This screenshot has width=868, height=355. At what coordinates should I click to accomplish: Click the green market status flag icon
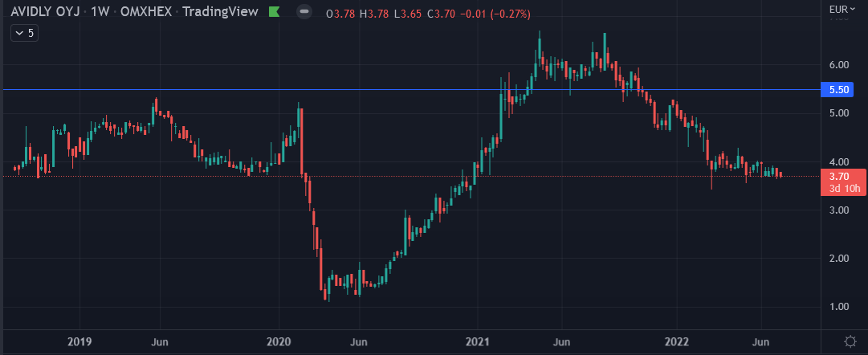coord(274,13)
